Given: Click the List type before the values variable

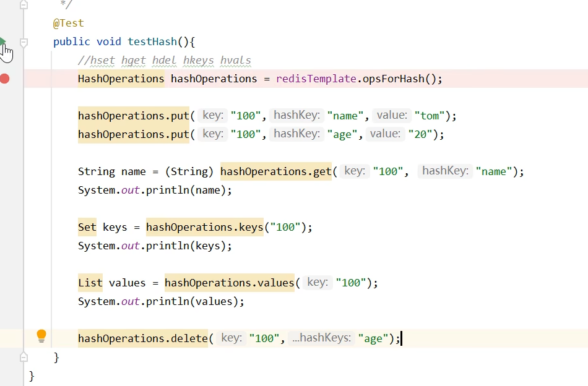Looking at the screenshot, I should pos(90,283).
